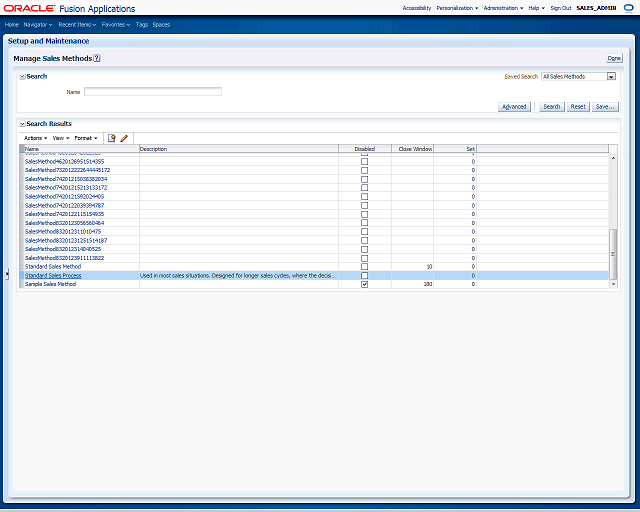Click the Name column header
640x512 pixels.
coord(82,149)
